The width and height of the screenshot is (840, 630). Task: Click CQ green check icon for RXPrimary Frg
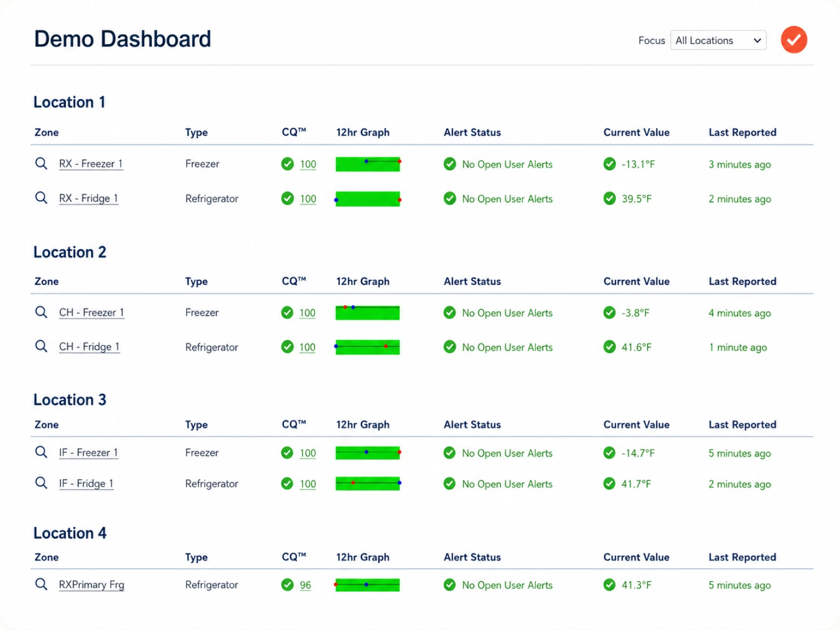[287, 585]
